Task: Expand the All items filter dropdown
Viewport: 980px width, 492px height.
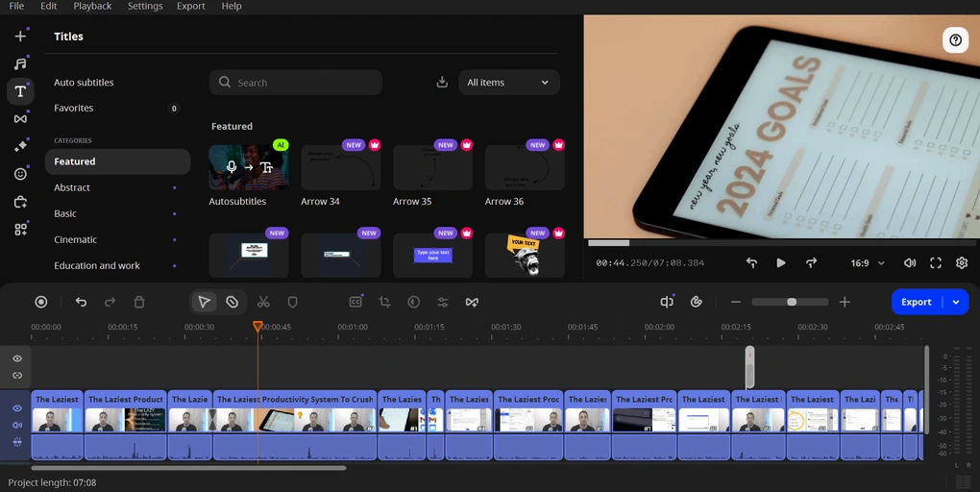Action: point(508,83)
